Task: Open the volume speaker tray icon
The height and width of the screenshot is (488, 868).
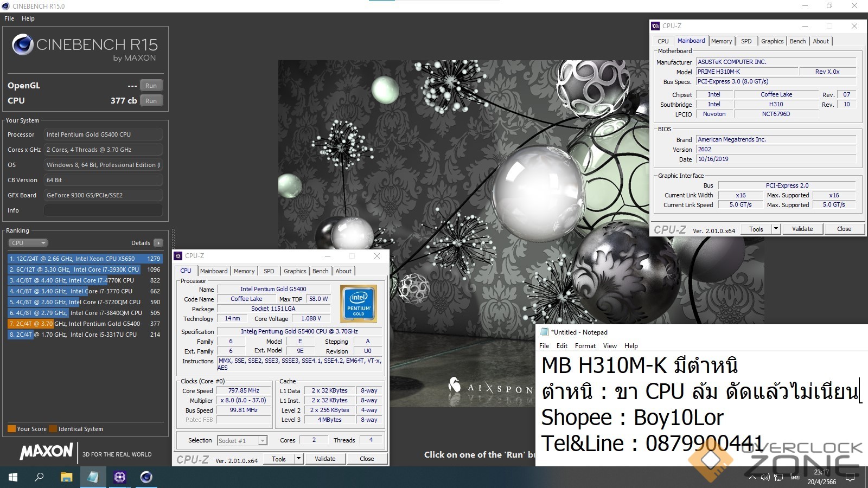Action: click(765, 477)
